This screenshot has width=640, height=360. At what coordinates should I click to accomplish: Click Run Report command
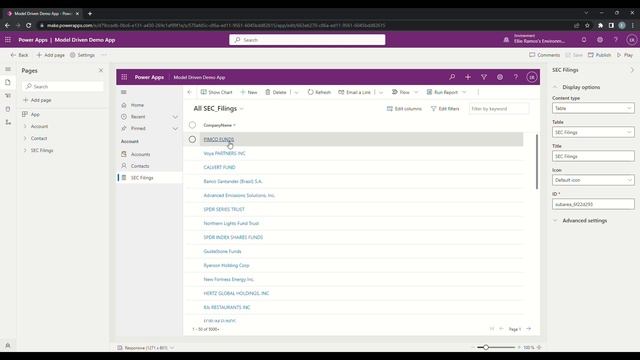click(442, 92)
